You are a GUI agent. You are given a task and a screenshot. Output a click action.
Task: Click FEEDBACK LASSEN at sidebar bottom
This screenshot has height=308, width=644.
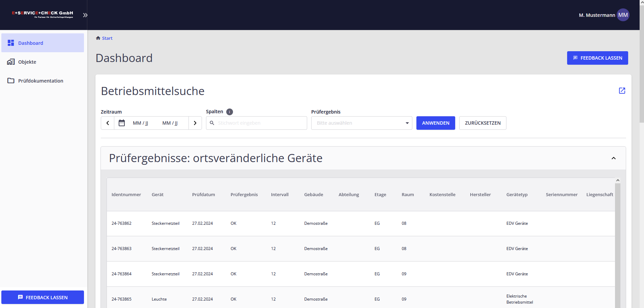tap(42, 297)
